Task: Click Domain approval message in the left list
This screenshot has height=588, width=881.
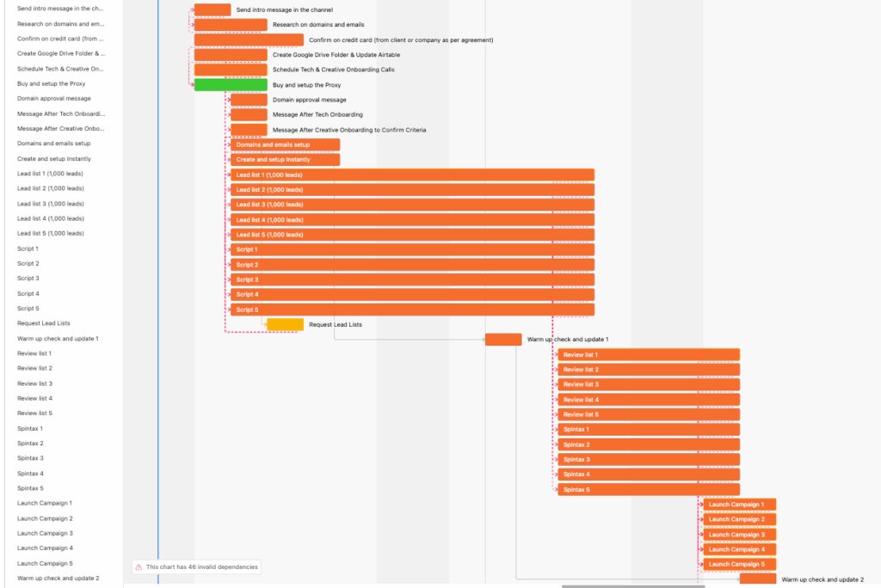Action: click(x=53, y=99)
